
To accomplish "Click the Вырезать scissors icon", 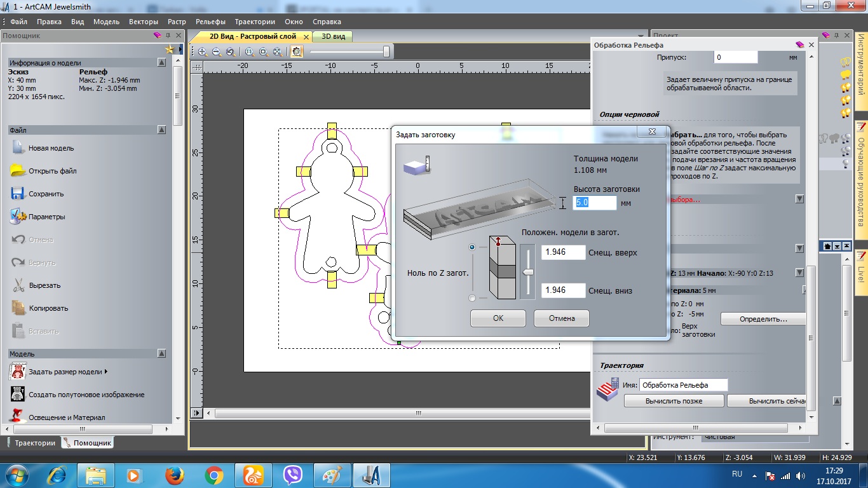I will click(18, 285).
